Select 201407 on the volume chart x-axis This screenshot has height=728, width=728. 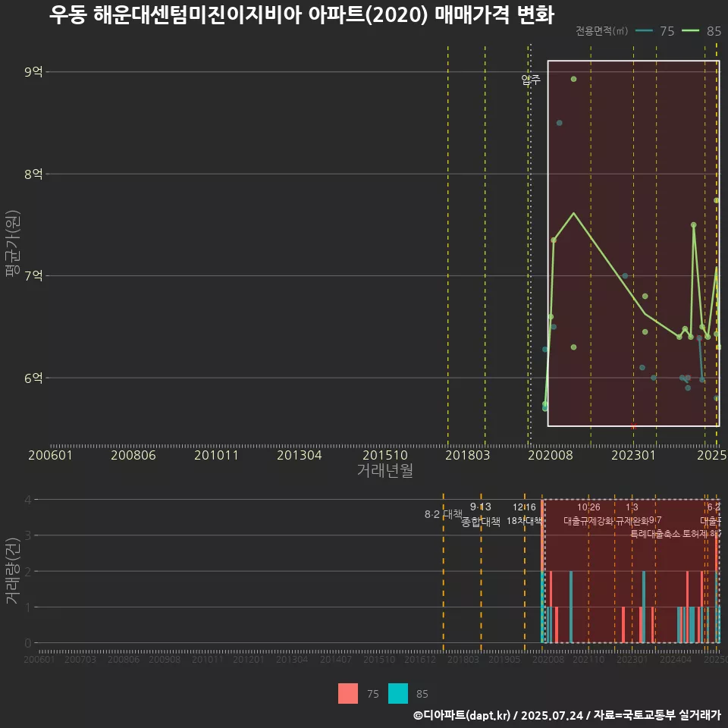pyautogui.click(x=336, y=659)
